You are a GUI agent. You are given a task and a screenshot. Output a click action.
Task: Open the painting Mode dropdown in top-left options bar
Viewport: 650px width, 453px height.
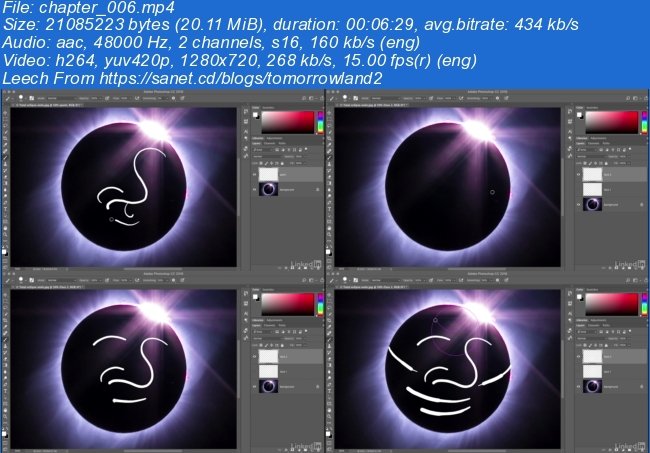62,98
